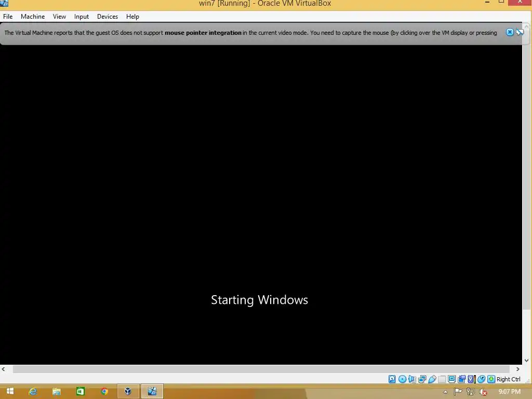Open the Devices menu
532x399 pixels.
tap(108, 16)
